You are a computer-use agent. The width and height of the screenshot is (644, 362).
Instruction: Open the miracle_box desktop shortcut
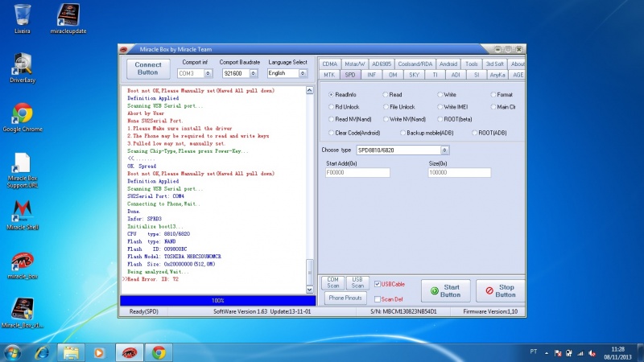[x=23, y=265]
